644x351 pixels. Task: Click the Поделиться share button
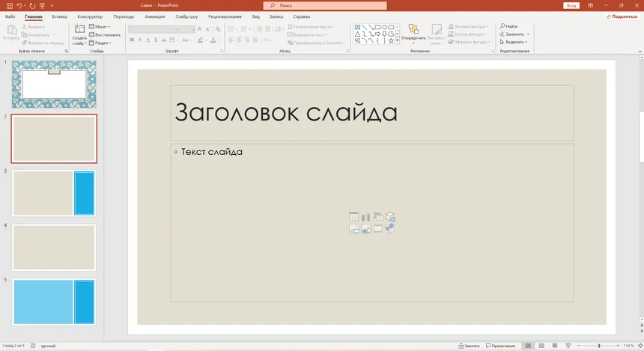[x=622, y=16]
